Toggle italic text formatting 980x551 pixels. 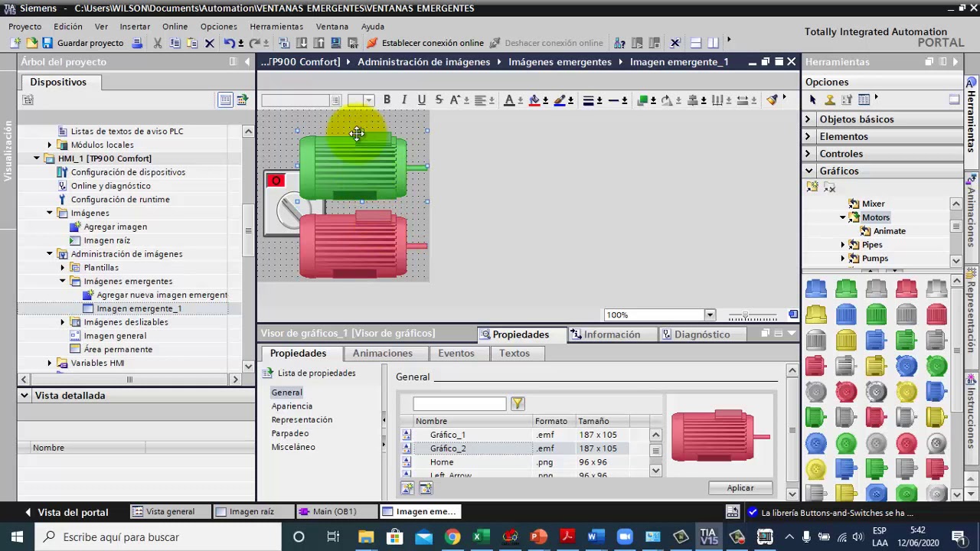coord(404,99)
